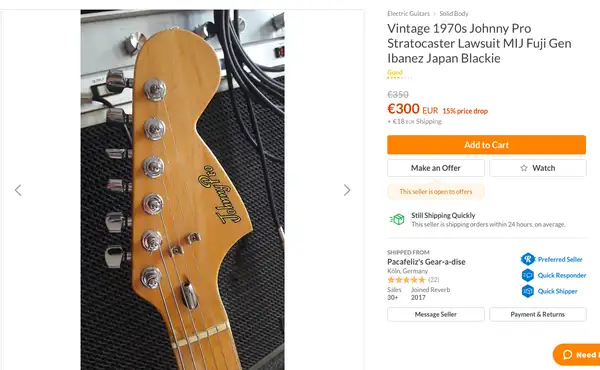Go to Electric Guitars breadcrumb
The height and width of the screenshot is (370, 600).
pyautogui.click(x=408, y=13)
